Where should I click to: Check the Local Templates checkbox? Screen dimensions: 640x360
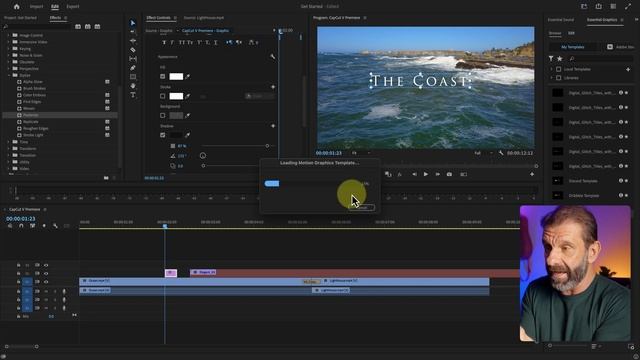point(558,69)
